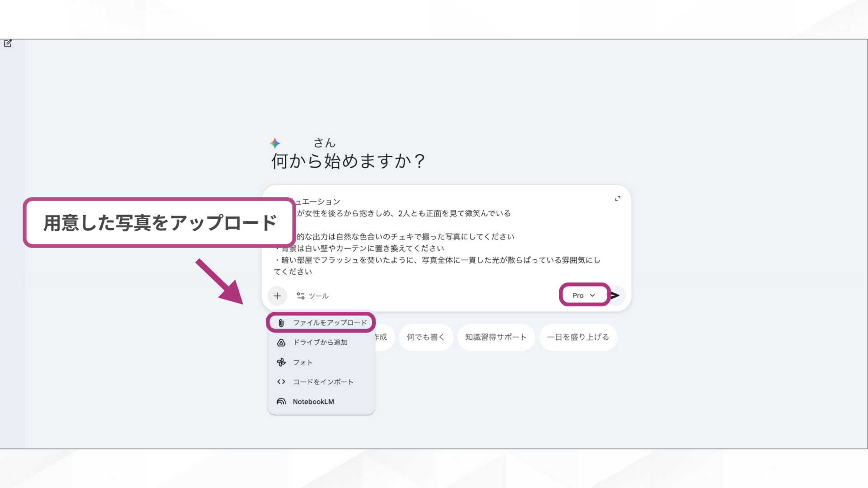
Task: Click the NotebookLM icon in the menu
Action: click(281, 401)
